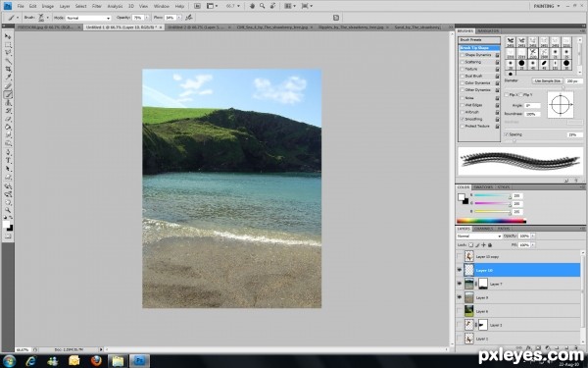This screenshot has width=588, height=368.
Task: Select the Zoom tool in toolbox
Action: pos(8,210)
